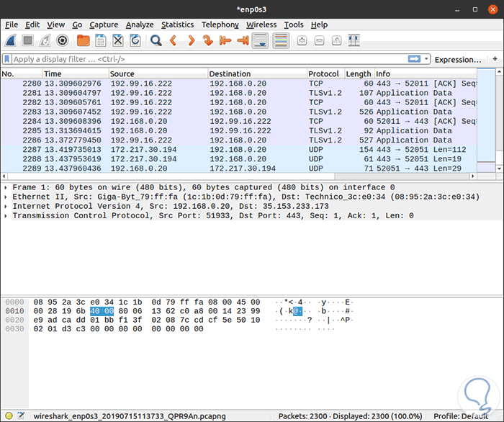
Task: Jump to the first packet
Action: (225, 40)
